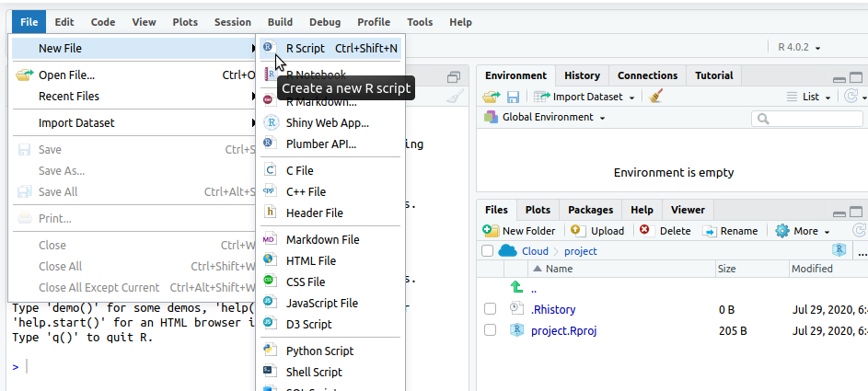
Task: Click the broom icon to clear the Environment
Action: (655, 97)
